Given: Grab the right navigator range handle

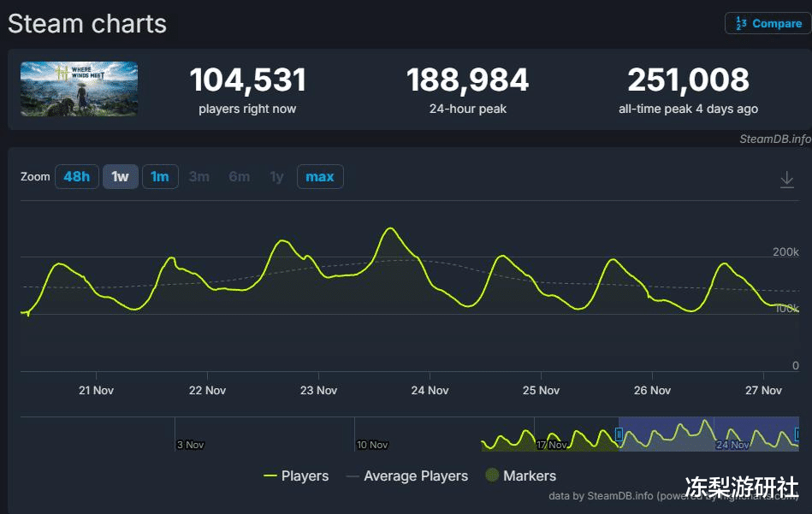Looking at the screenshot, I should (x=797, y=434).
